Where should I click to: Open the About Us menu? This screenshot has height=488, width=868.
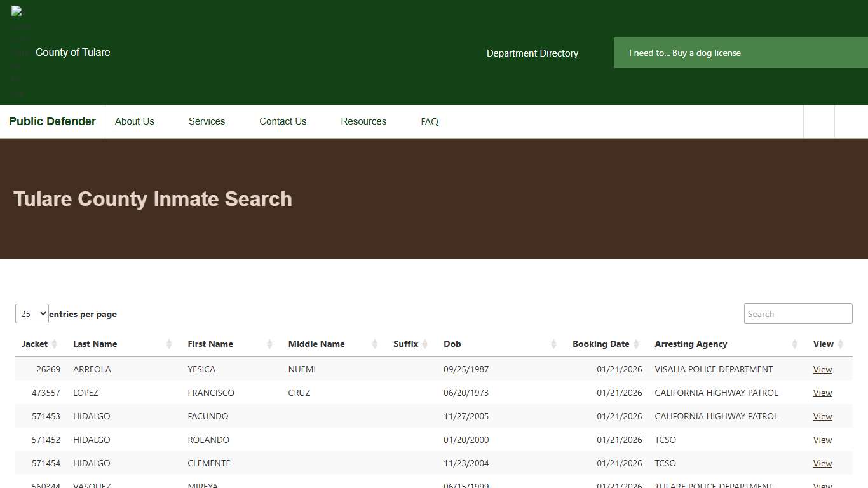point(134,121)
